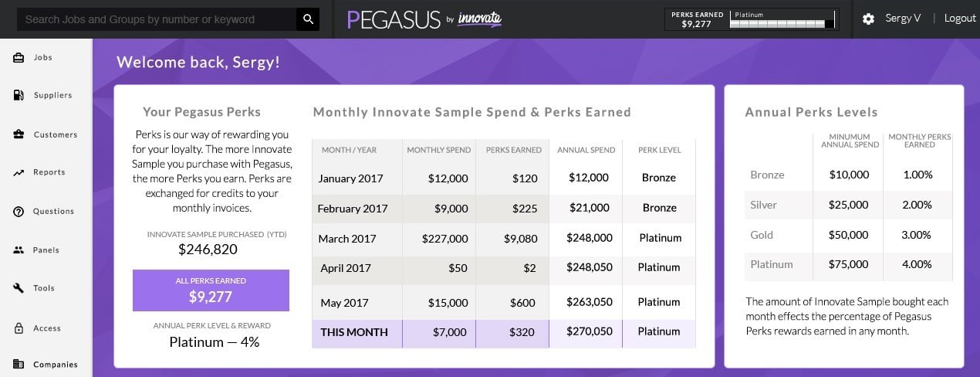Screen dimensions: 980x377
Task: Click the Pegasus by Innovate logo
Action: 424,19
